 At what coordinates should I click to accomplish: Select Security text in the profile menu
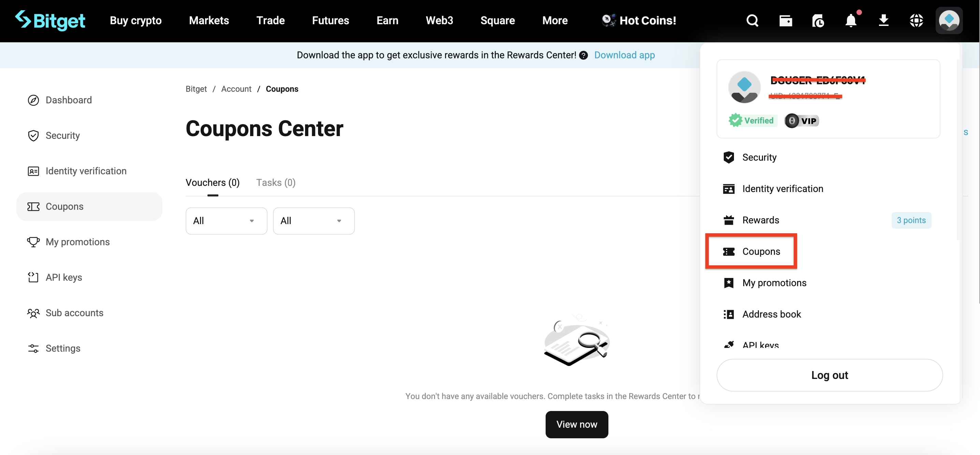(x=759, y=158)
